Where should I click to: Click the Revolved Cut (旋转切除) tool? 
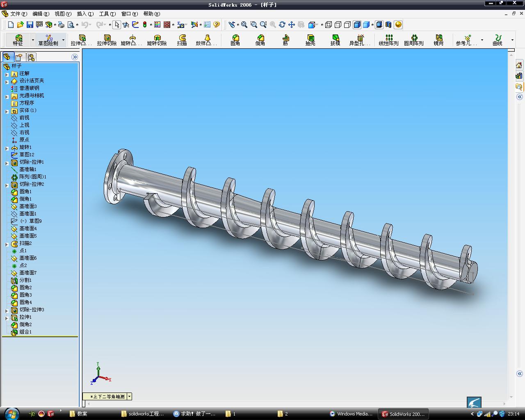157,40
